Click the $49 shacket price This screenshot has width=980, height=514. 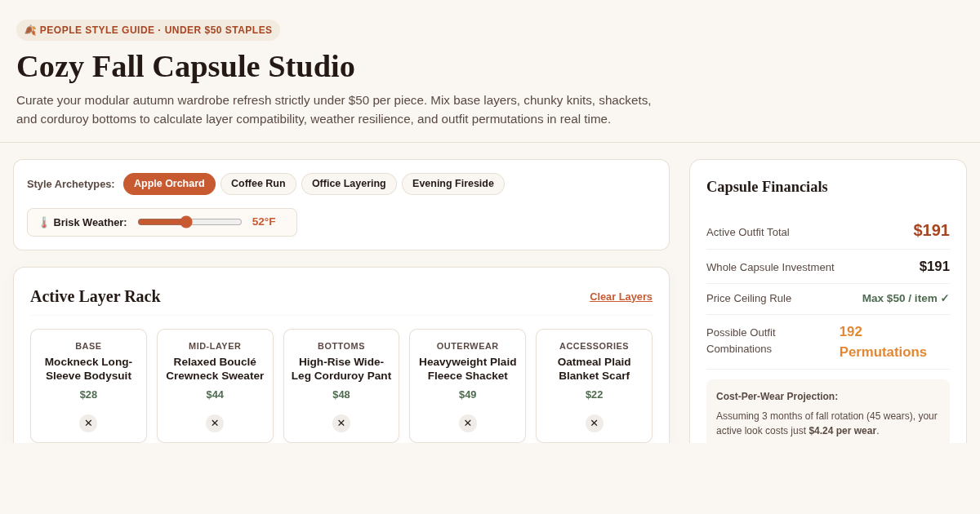pyautogui.click(x=468, y=395)
